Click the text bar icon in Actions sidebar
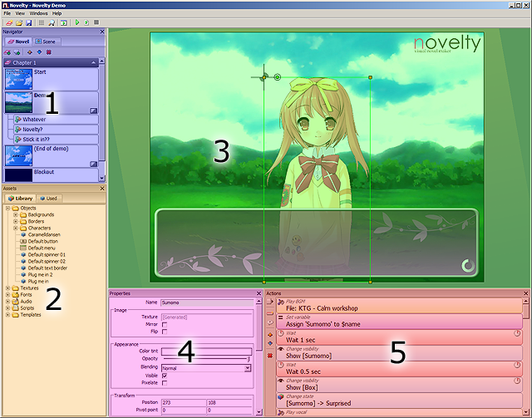The height and width of the screenshot is (418, 532). pos(270,312)
